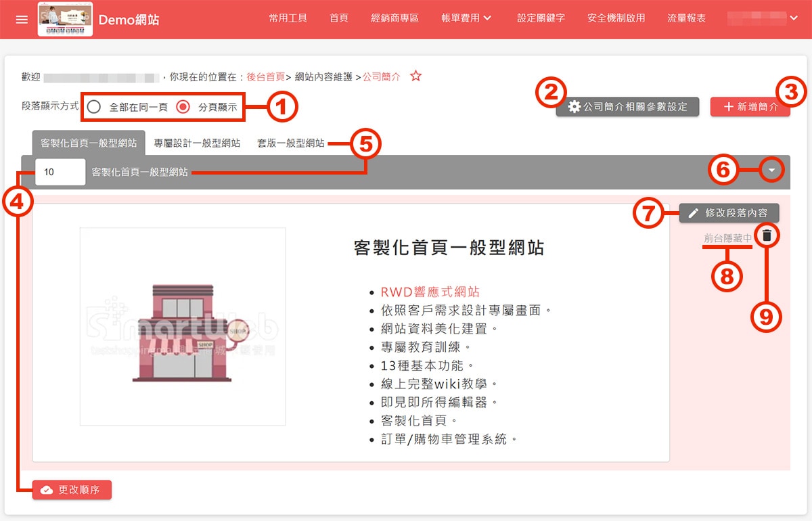This screenshot has width=812, height=521.
Task: Click the RWD響應式網站 link
Action: coord(430,292)
